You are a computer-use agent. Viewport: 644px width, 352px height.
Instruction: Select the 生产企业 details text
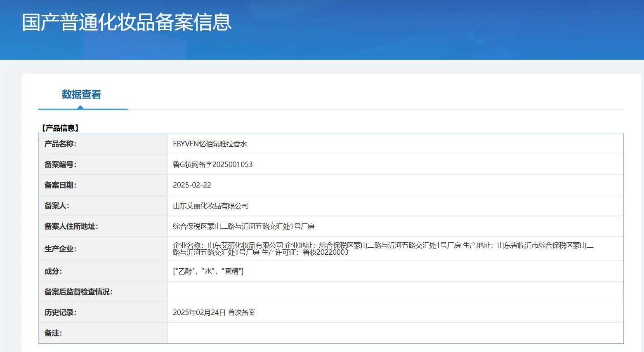[x=383, y=249]
